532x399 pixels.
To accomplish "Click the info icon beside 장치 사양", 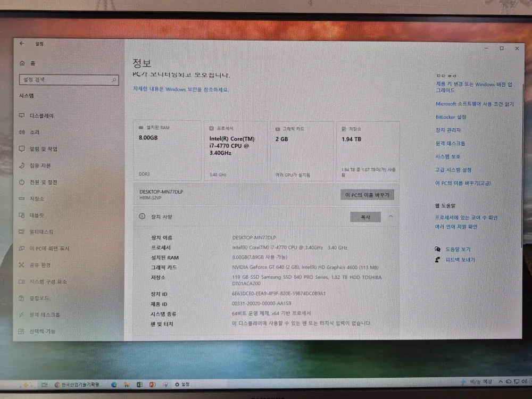I will point(142,217).
